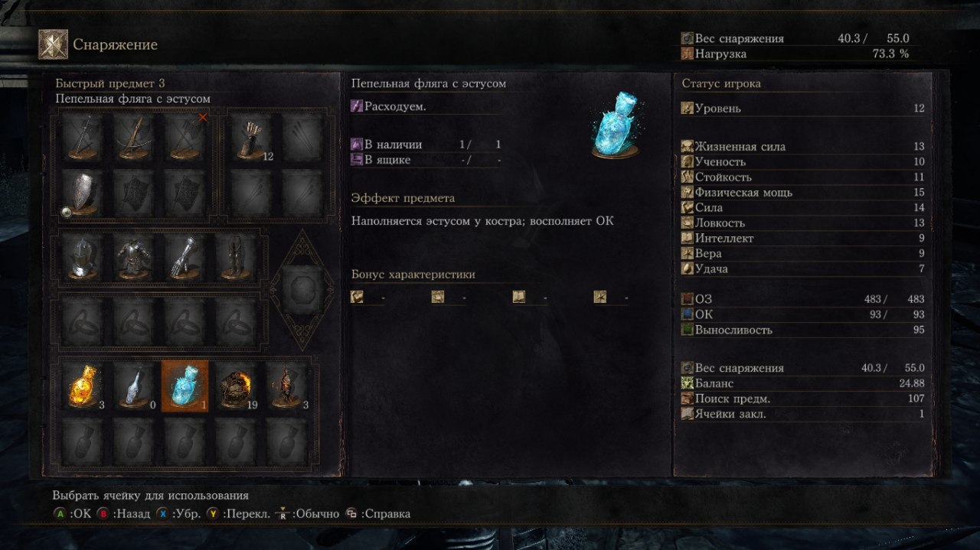
Task: Select the bow weapon slot
Action: tap(133, 138)
